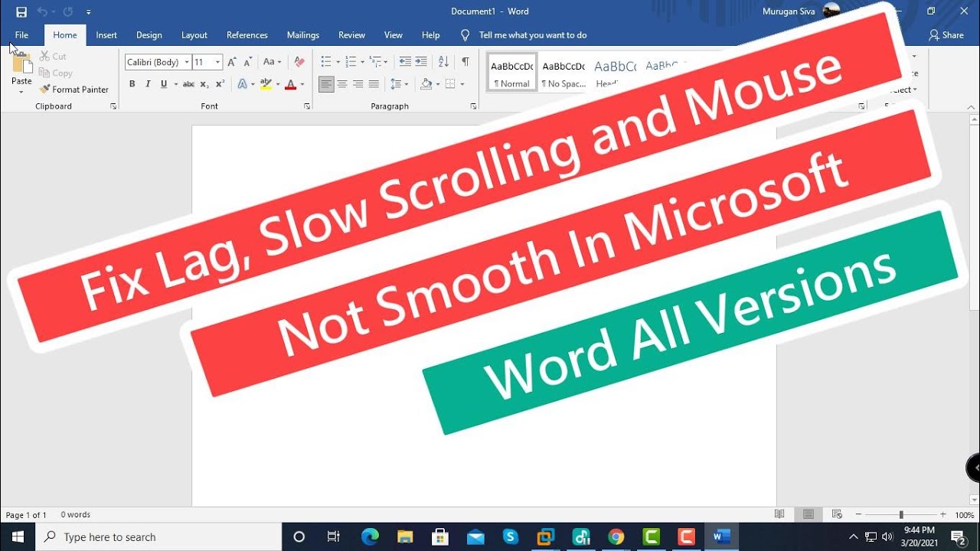Switch to the Mailings tab

point(303,35)
